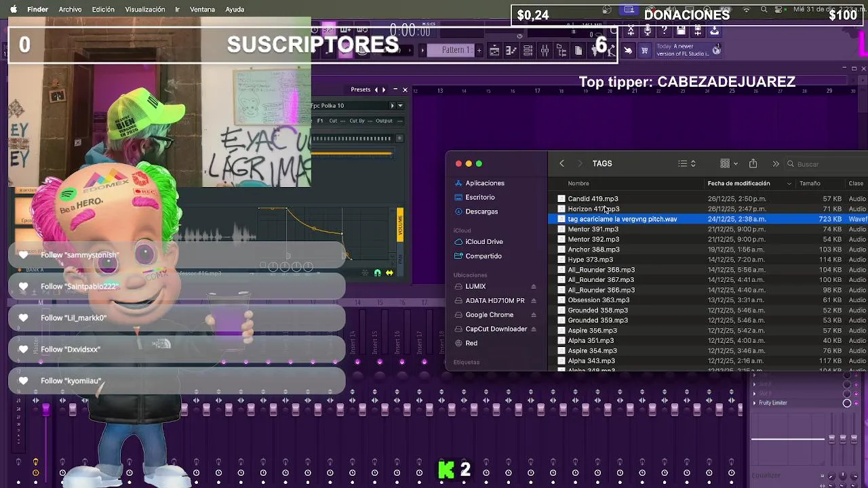Add a new pattern with plus button
This screenshot has width=868, height=488.
(x=479, y=50)
